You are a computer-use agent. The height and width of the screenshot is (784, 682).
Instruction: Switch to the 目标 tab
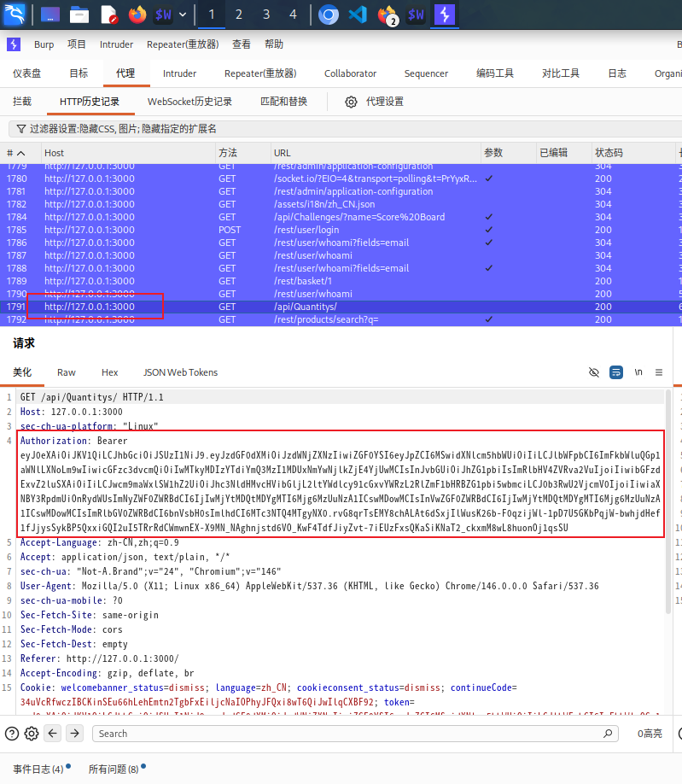(x=79, y=73)
